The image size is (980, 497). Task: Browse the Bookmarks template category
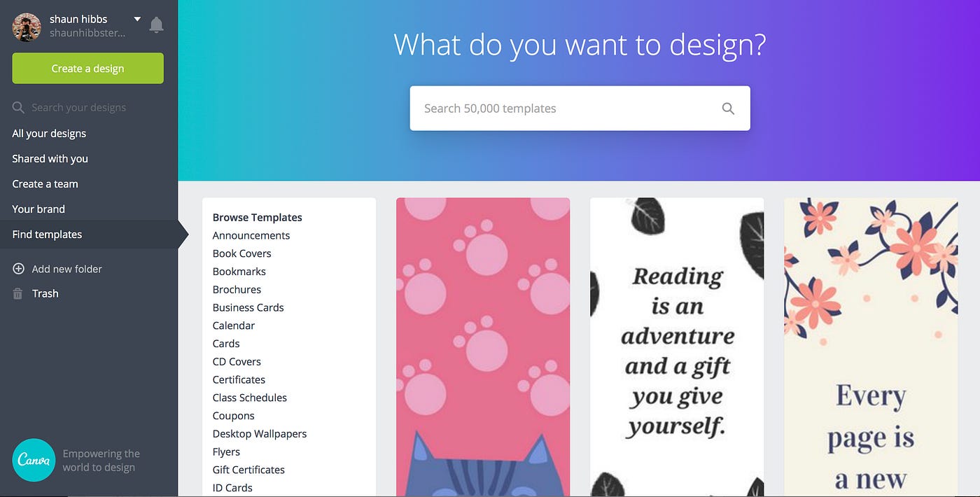(x=239, y=272)
